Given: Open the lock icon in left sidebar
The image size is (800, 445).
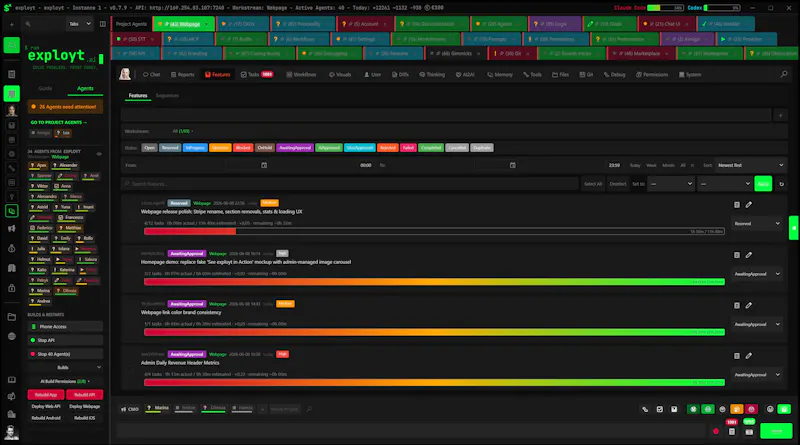Looking at the screenshot, I should click(x=12, y=288).
